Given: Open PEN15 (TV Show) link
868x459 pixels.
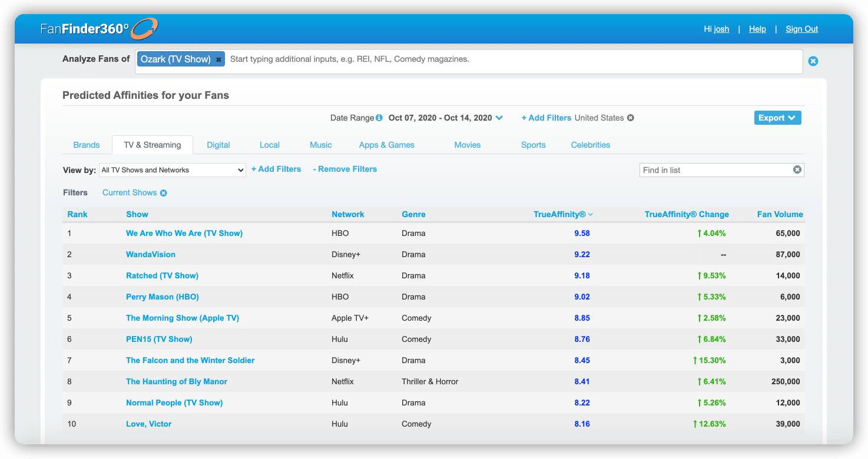Looking at the screenshot, I should pyautogui.click(x=159, y=339).
